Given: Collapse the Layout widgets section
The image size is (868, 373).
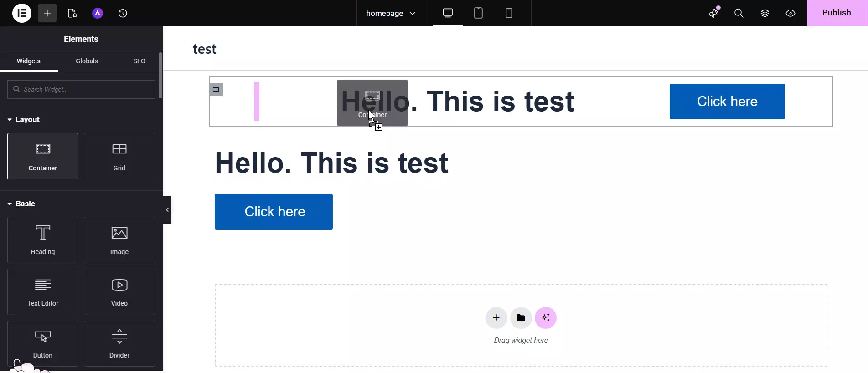Looking at the screenshot, I should [24, 120].
